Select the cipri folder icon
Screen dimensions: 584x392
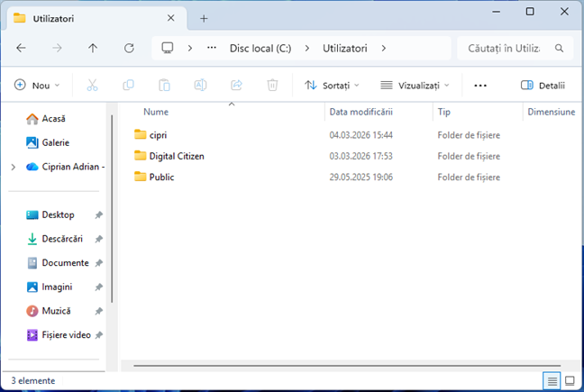click(x=140, y=134)
